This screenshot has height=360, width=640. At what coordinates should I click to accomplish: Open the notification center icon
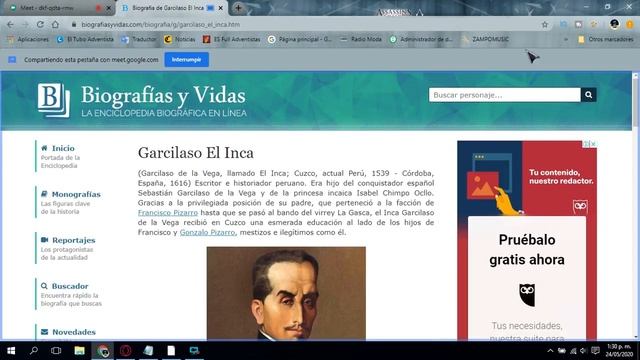click(595, 351)
